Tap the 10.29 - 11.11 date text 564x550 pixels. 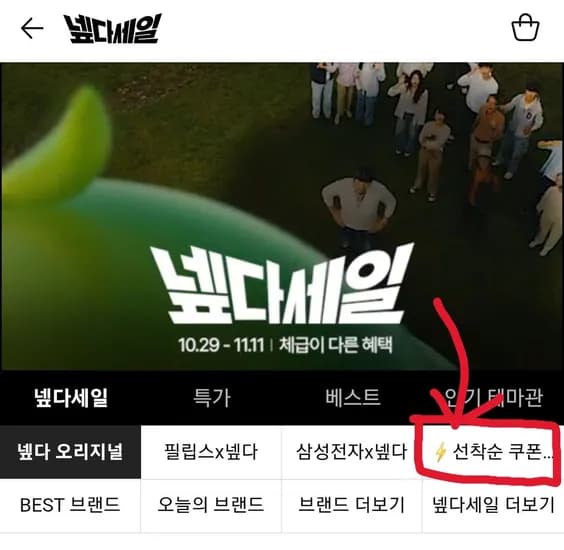pos(221,345)
